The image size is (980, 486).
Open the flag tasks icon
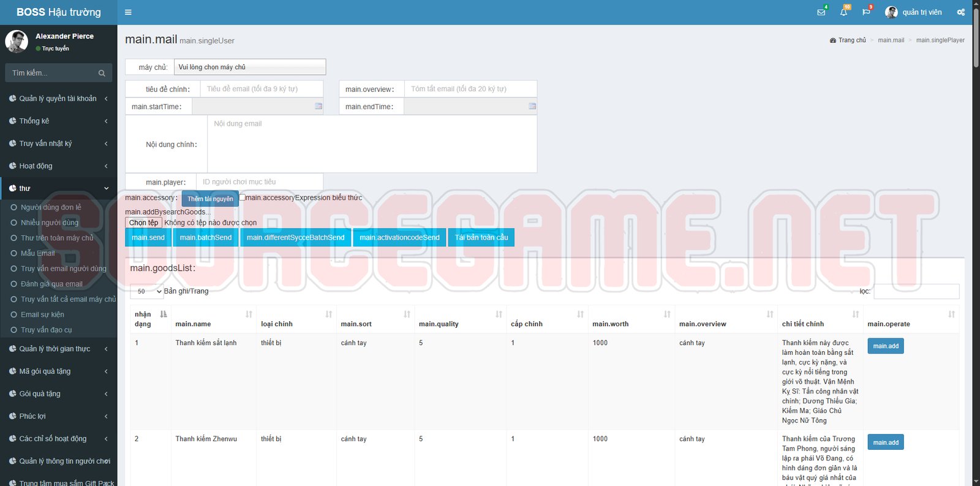click(x=866, y=12)
